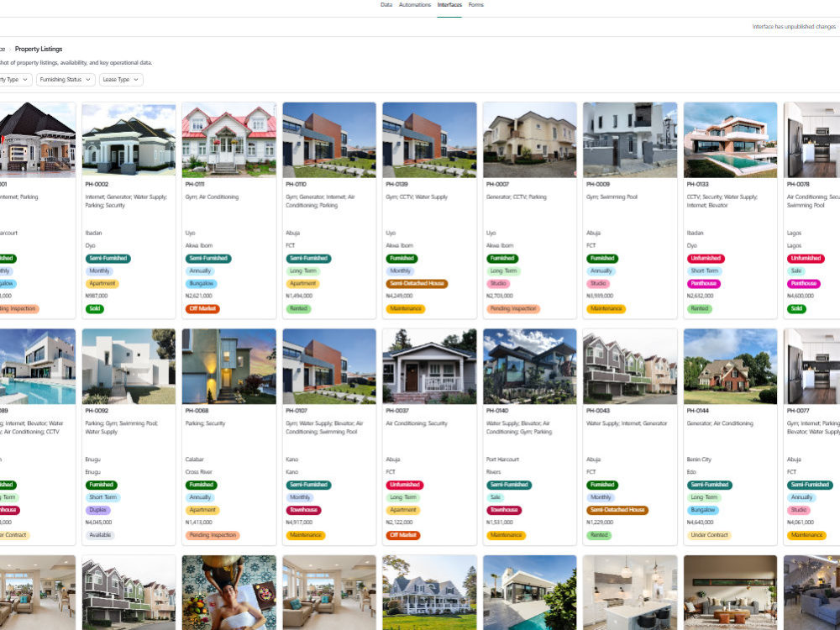Click the PH-0133 record ID
840x630 pixels.
(697, 184)
